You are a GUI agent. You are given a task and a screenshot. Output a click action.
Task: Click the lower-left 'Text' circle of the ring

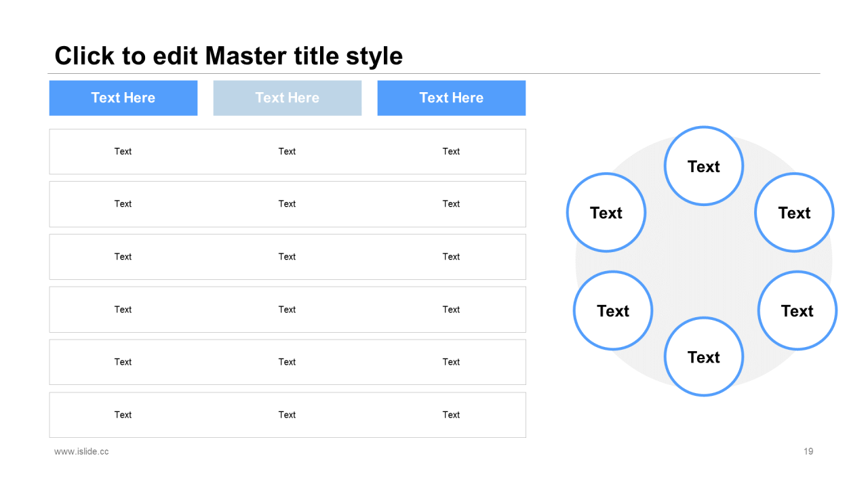(x=613, y=310)
